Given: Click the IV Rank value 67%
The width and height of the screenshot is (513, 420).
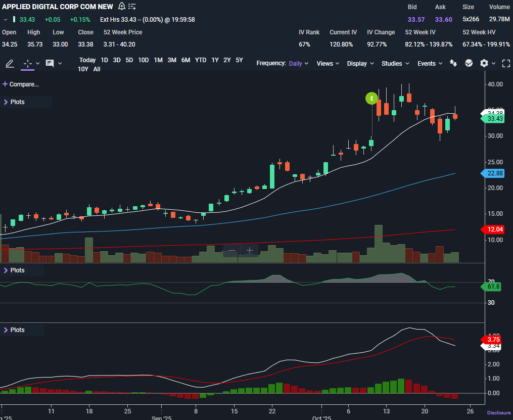Looking at the screenshot, I should pyautogui.click(x=304, y=44).
